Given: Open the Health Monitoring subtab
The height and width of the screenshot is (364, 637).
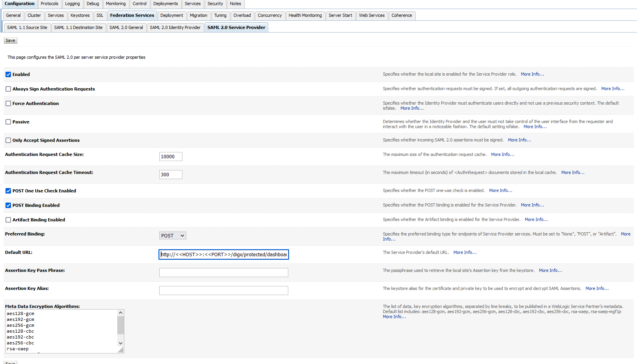Looking at the screenshot, I should tap(305, 16).
